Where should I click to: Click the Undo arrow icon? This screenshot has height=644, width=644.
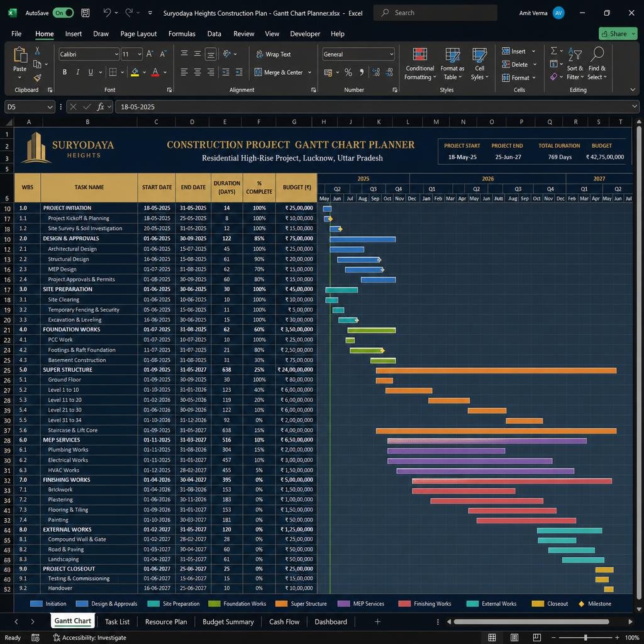click(107, 13)
